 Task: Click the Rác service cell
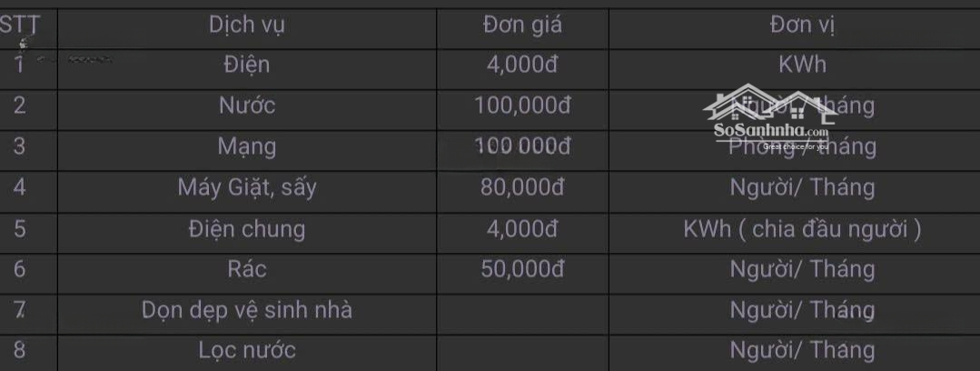click(x=247, y=269)
